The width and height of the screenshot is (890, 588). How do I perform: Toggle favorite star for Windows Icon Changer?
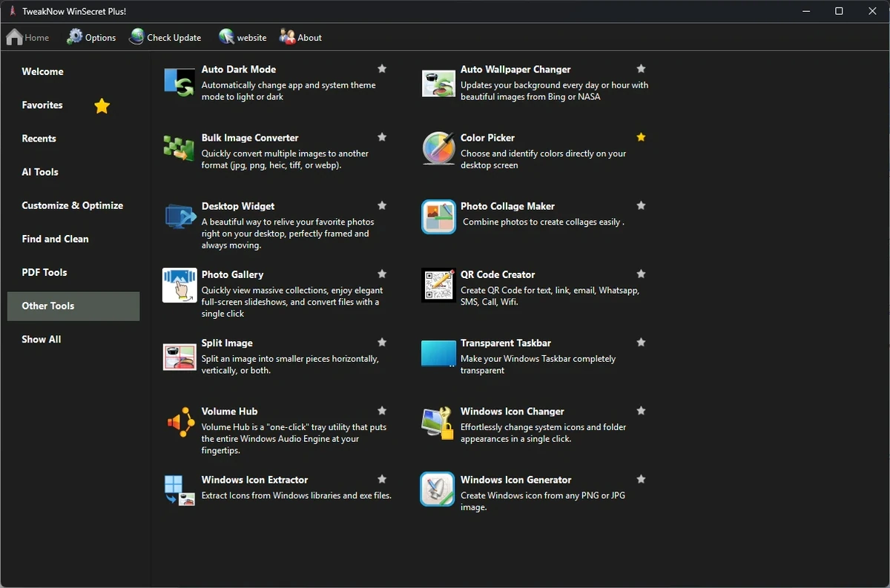642,411
